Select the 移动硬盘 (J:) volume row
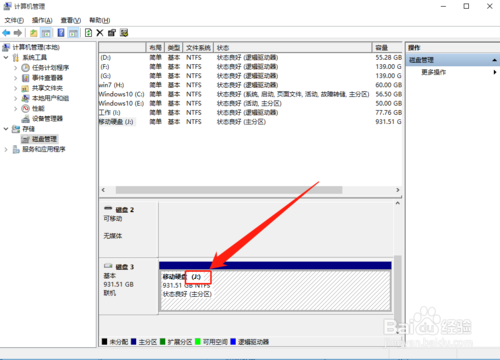This screenshot has width=500, height=360. [250, 122]
